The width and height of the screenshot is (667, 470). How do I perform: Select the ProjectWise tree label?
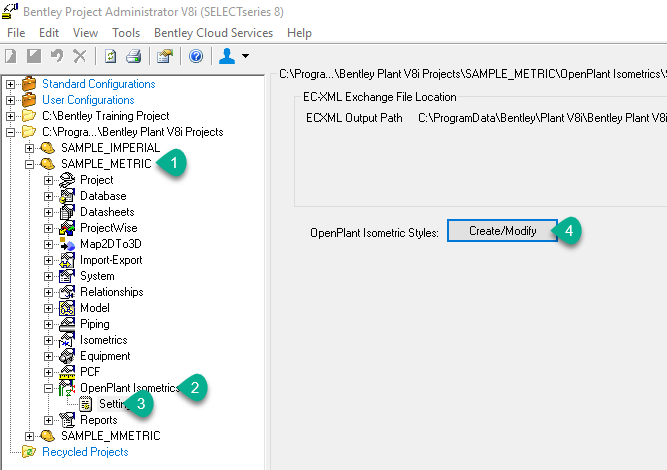(108, 228)
